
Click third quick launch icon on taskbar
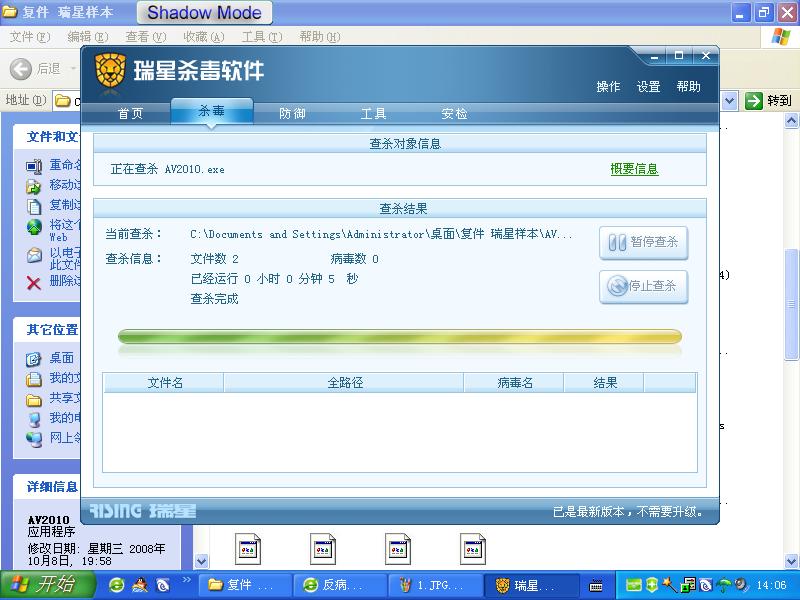pyautogui.click(x=163, y=585)
